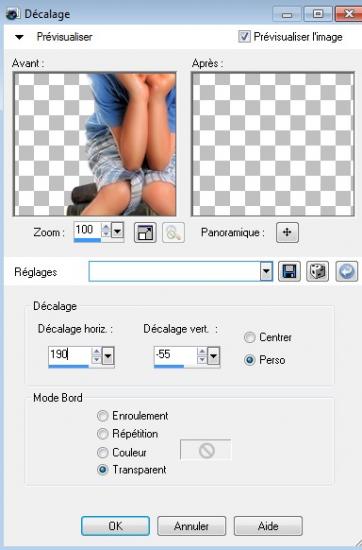Click the disabled Couleur swatch box

coord(206,450)
